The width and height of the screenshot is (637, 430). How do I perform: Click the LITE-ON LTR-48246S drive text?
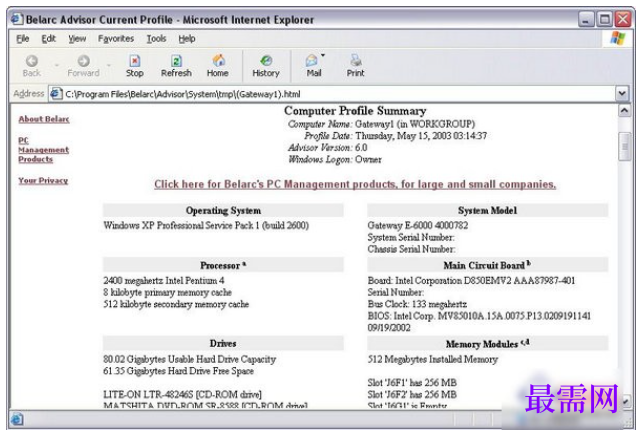tap(182, 394)
